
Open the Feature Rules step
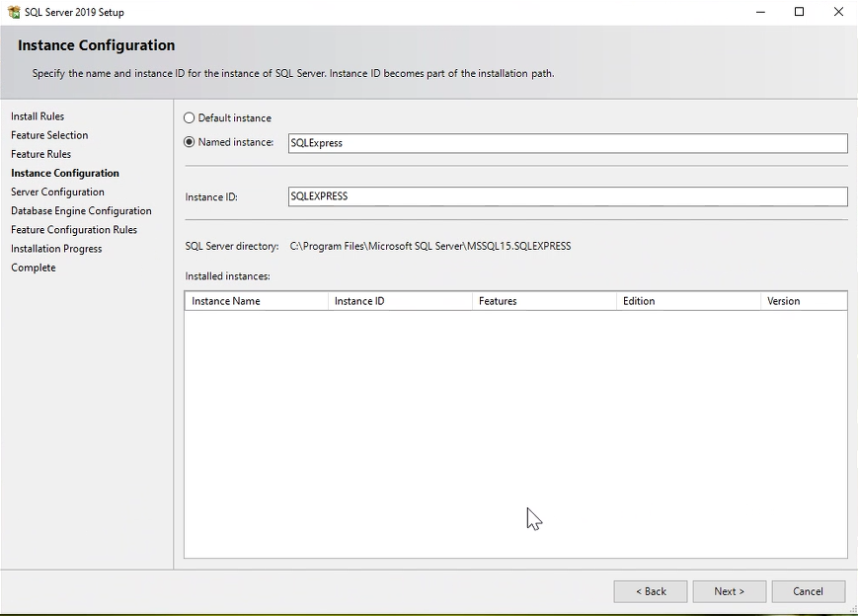click(x=41, y=154)
